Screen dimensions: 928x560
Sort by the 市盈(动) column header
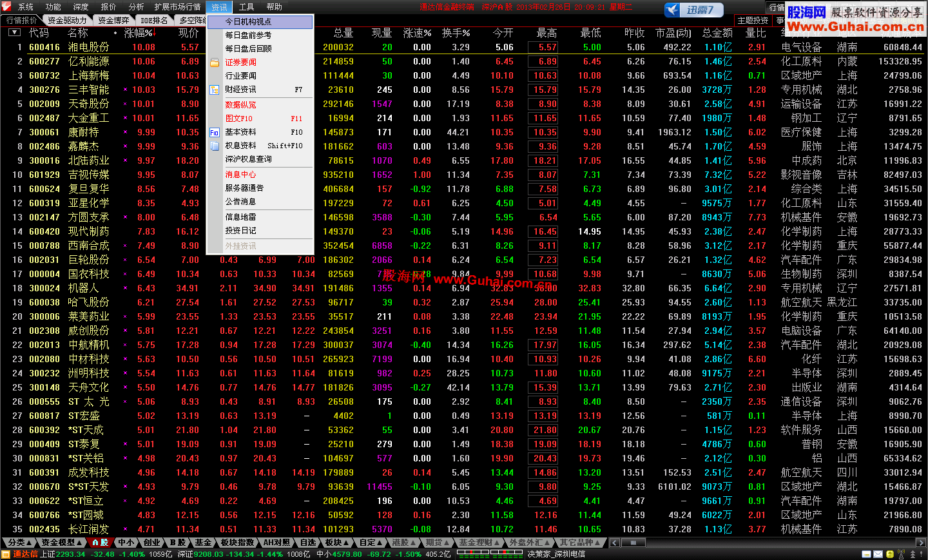tap(673, 33)
